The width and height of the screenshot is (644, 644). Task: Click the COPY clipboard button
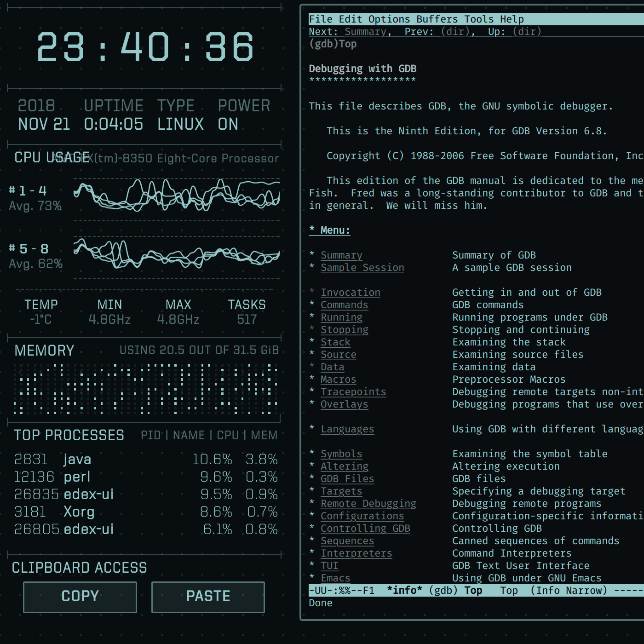point(80,597)
